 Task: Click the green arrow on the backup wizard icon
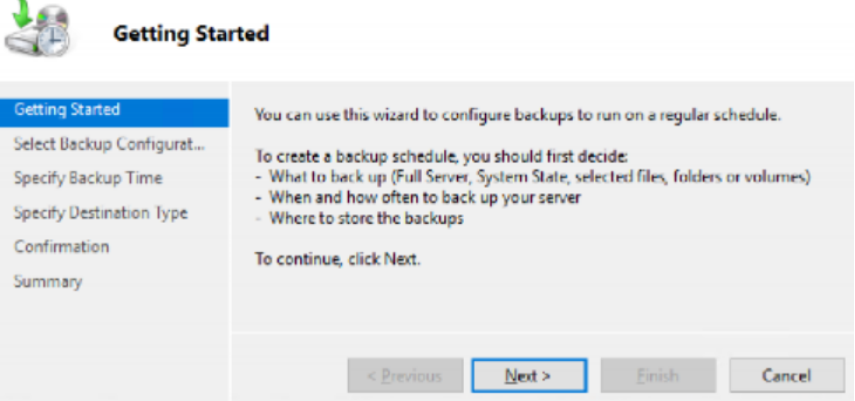pyautogui.click(x=20, y=14)
